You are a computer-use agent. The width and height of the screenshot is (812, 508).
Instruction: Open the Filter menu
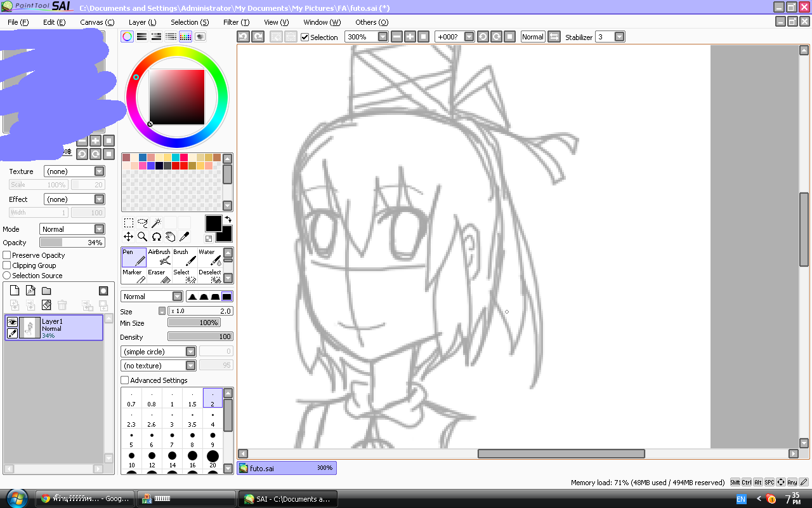coord(236,22)
